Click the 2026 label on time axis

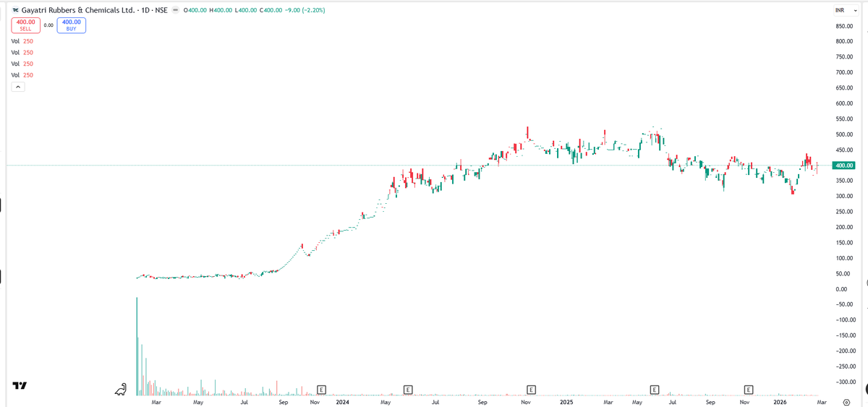coord(780,401)
